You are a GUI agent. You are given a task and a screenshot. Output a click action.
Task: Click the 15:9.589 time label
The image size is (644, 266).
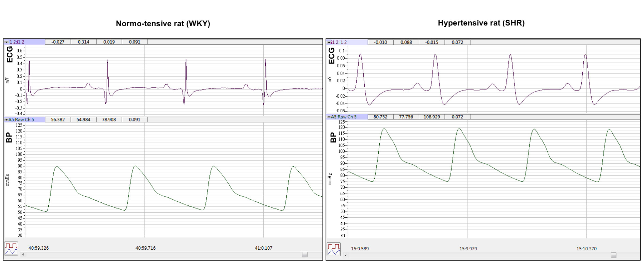point(360,249)
